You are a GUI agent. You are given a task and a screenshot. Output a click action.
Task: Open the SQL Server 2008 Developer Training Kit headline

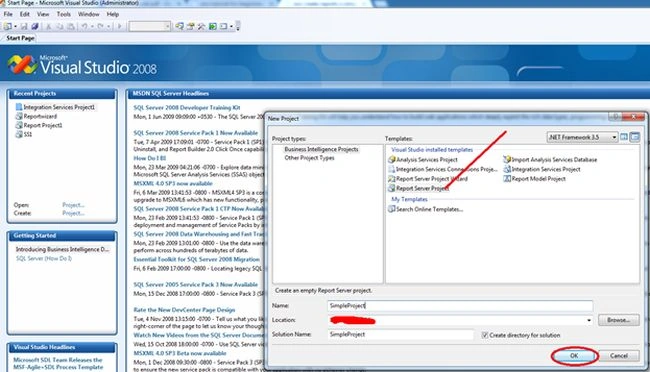(187, 107)
